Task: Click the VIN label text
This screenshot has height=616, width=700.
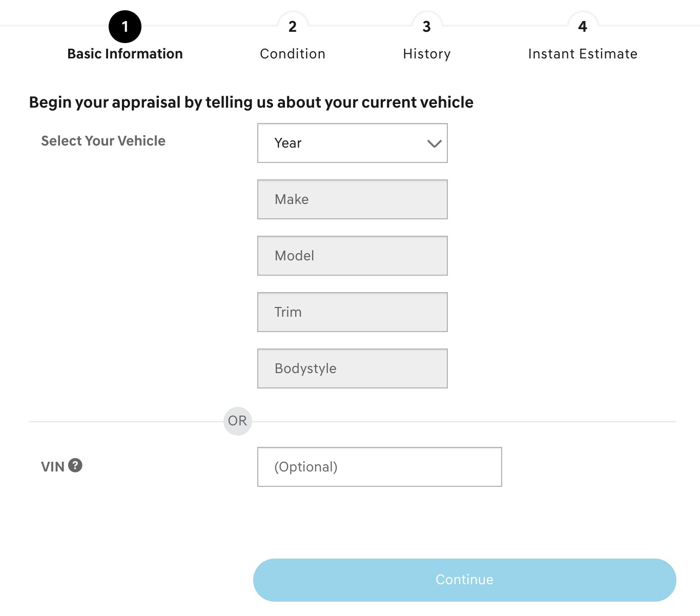Action: point(53,467)
